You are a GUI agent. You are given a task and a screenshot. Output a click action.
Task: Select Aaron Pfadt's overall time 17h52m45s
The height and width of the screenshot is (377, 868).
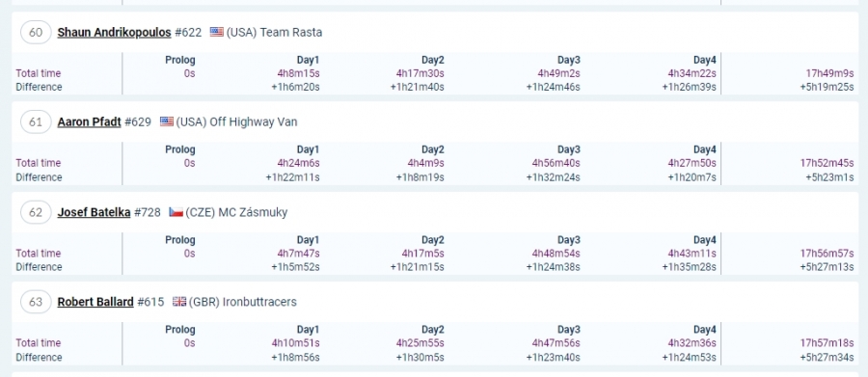point(827,163)
